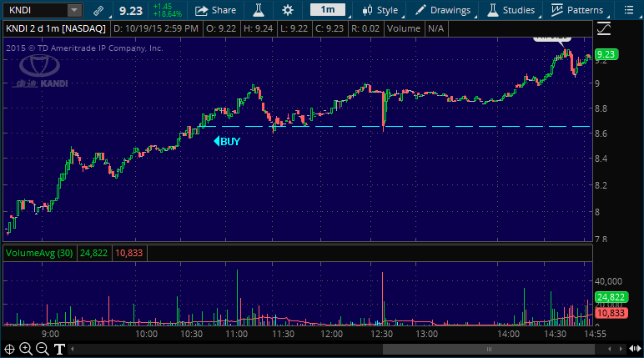Click the +18.64% change value
This screenshot has height=358, width=644.
pos(167,14)
